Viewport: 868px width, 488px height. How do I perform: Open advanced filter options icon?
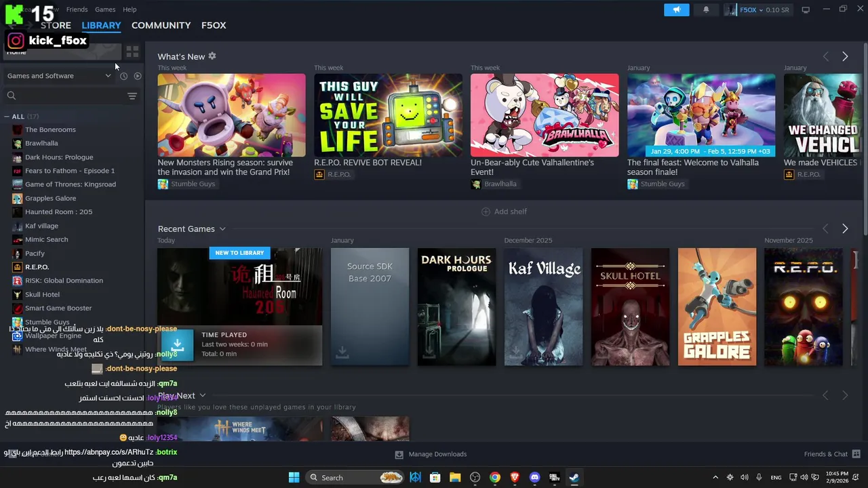click(x=132, y=96)
